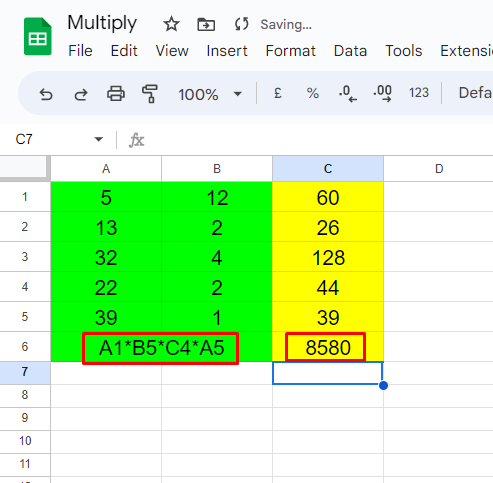The image size is (493, 483).
Task: Click the Decrease decimal places icon
Action: [x=348, y=93]
